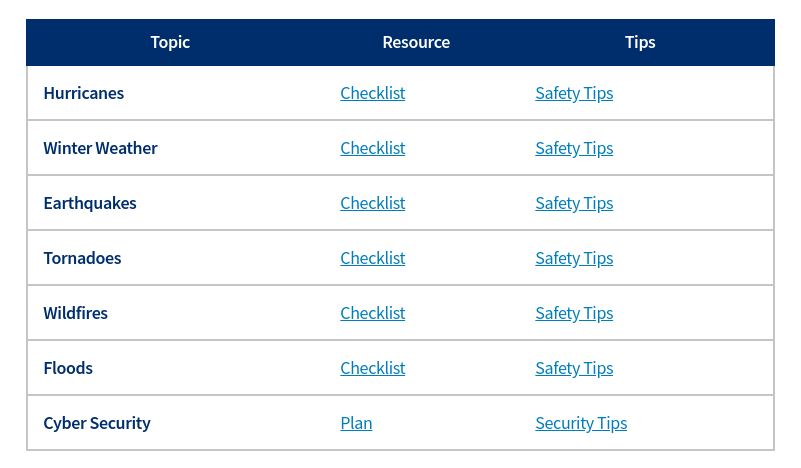
Task: View Winter Weather Safety Tips
Action: tap(574, 148)
